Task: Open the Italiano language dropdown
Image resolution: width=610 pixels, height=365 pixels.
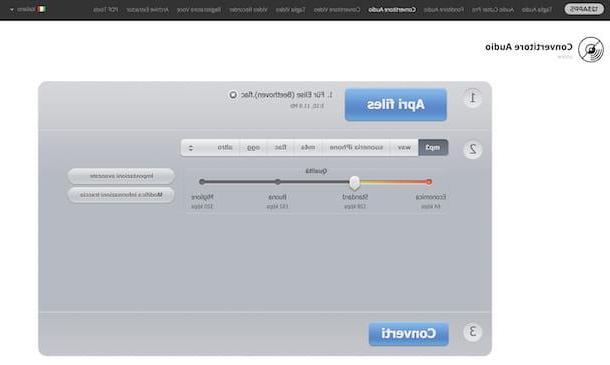Action: pos(27,9)
